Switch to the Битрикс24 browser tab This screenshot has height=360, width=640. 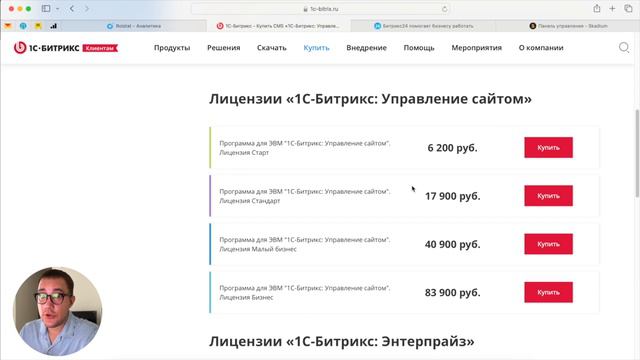coord(423,26)
